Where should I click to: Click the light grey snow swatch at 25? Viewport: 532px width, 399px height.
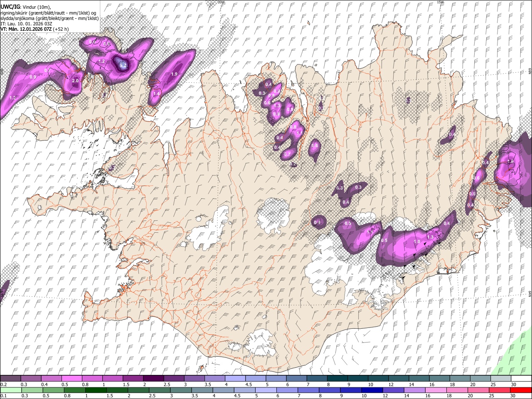(501, 378)
